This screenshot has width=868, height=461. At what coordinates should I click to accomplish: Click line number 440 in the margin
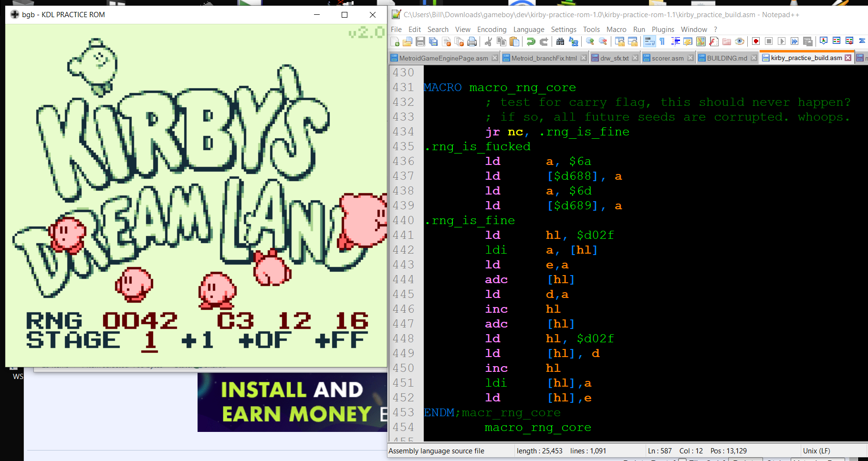point(404,220)
